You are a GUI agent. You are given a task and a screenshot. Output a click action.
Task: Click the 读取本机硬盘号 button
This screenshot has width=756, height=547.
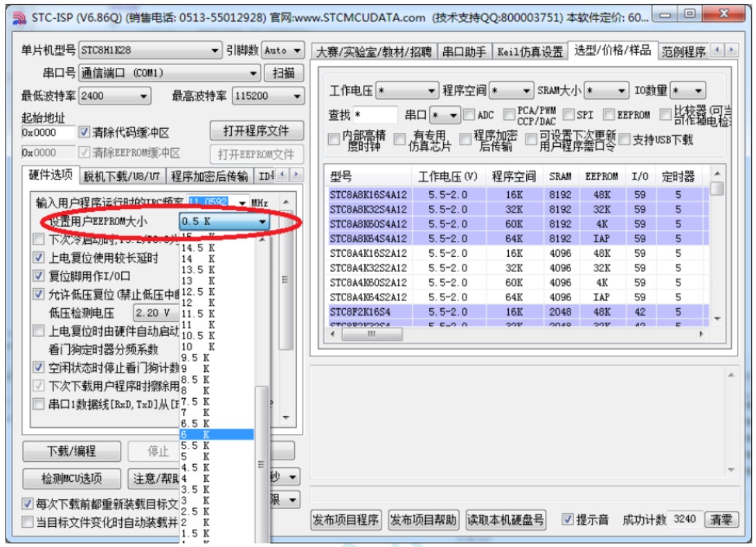click(x=506, y=520)
